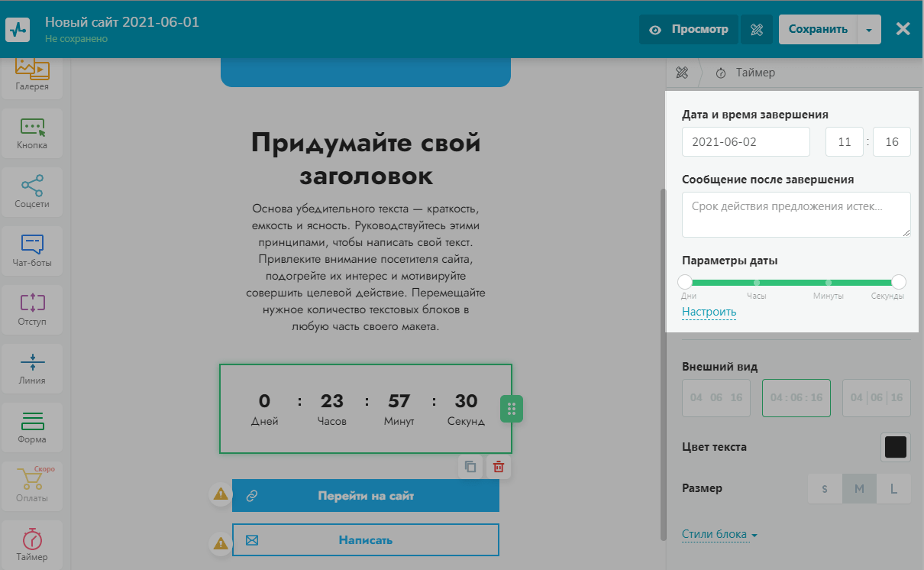Screen dimensions: 924x570
Task: Select the Секунды slider handle
Action: coord(899,282)
